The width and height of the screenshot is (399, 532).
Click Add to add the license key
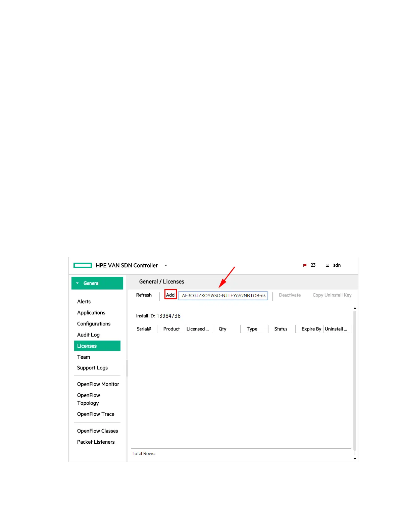tap(170, 295)
